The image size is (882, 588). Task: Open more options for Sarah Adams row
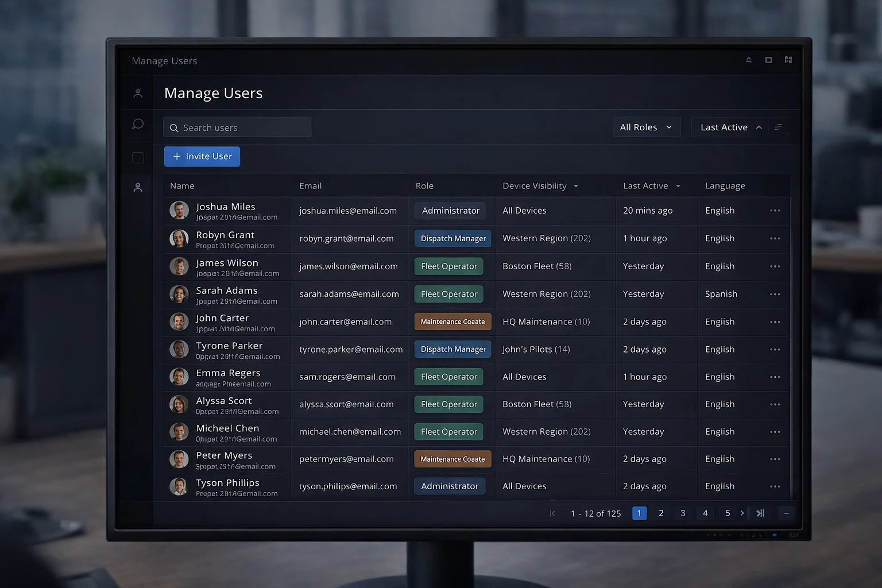(775, 295)
